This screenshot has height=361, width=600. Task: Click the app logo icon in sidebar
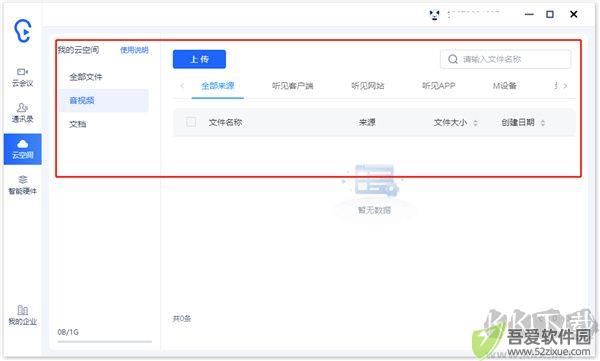pyautogui.click(x=23, y=31)
